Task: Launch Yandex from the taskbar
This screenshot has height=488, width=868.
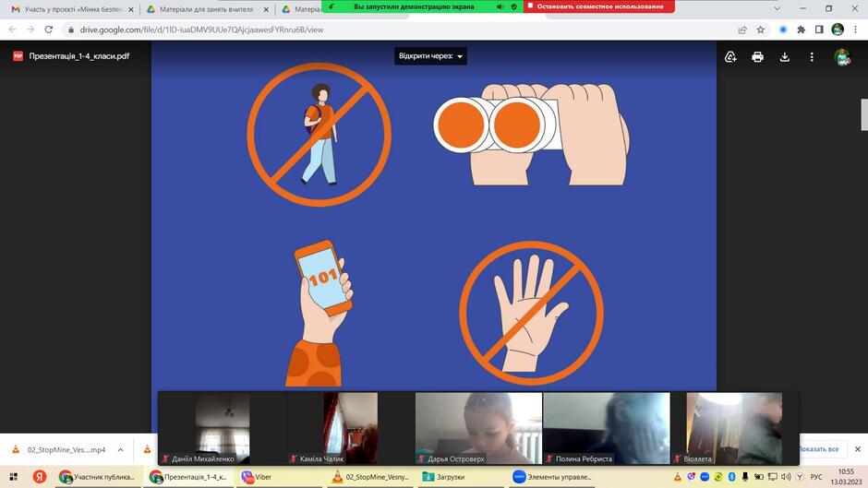Action: (40, 476)
